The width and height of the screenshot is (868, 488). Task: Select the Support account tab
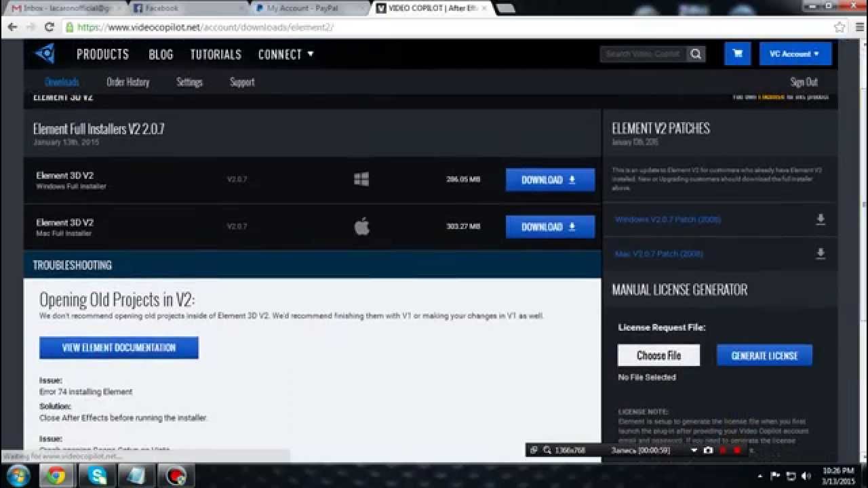(242, 82)
